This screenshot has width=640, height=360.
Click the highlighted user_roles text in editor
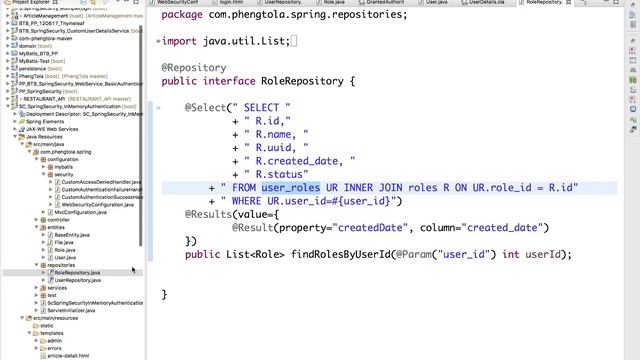tap(291, 188)
